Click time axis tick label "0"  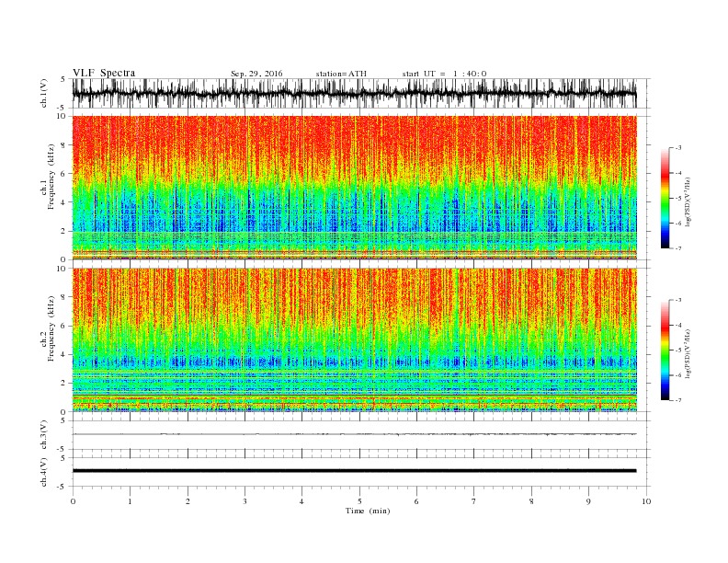pyautogui.click(x=73, y=501)
